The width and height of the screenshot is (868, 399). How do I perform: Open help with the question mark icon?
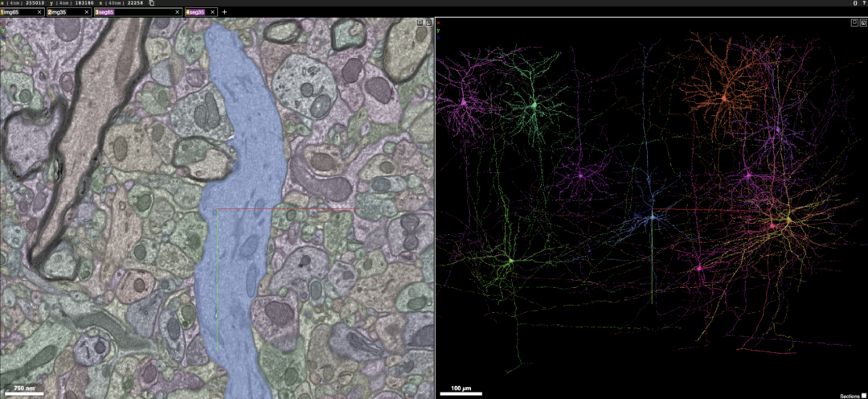[x=863, y=2]
